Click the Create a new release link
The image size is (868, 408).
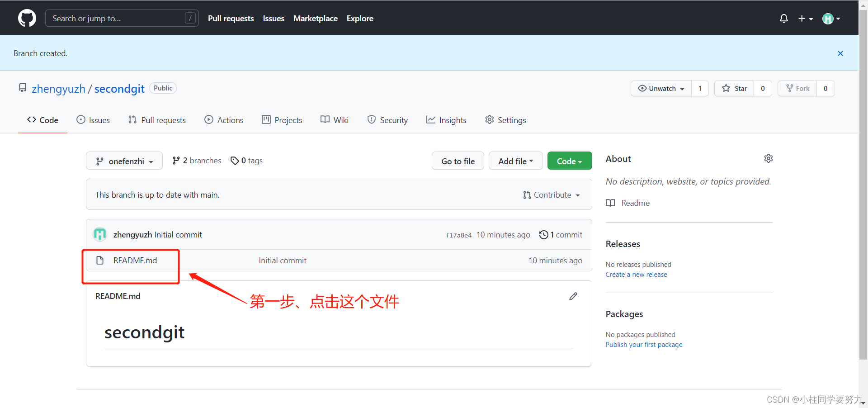pos(636,274)
